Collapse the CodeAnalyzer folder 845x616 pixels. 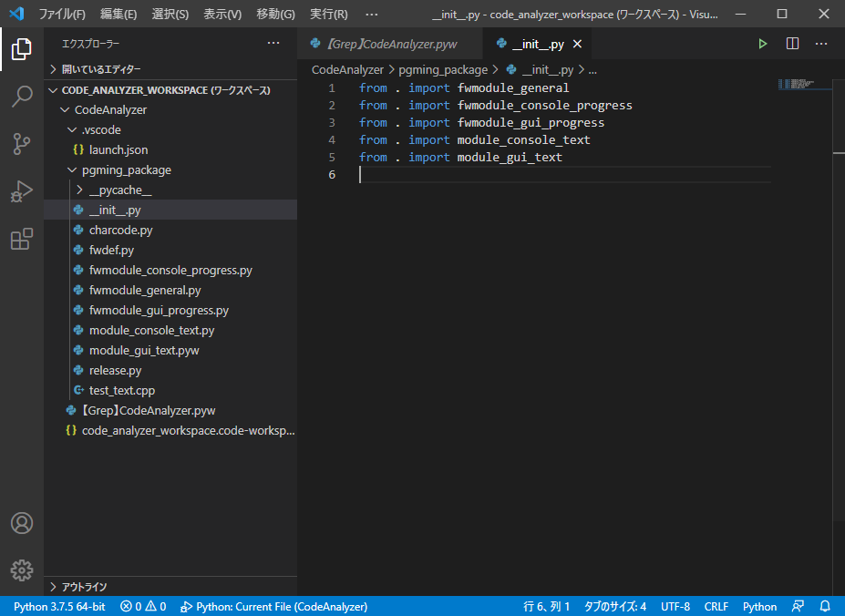(170, 110)
